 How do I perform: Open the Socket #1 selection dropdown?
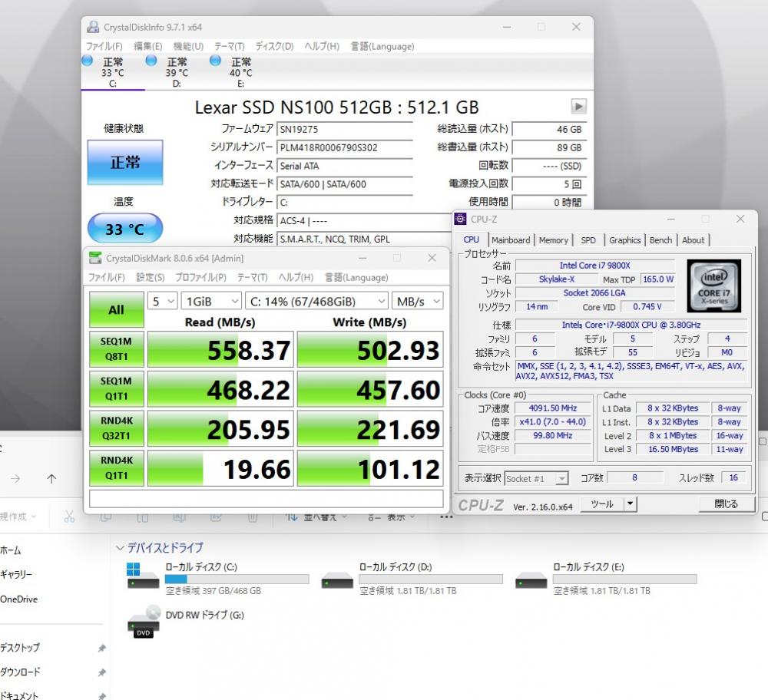[x=536, y=478]
